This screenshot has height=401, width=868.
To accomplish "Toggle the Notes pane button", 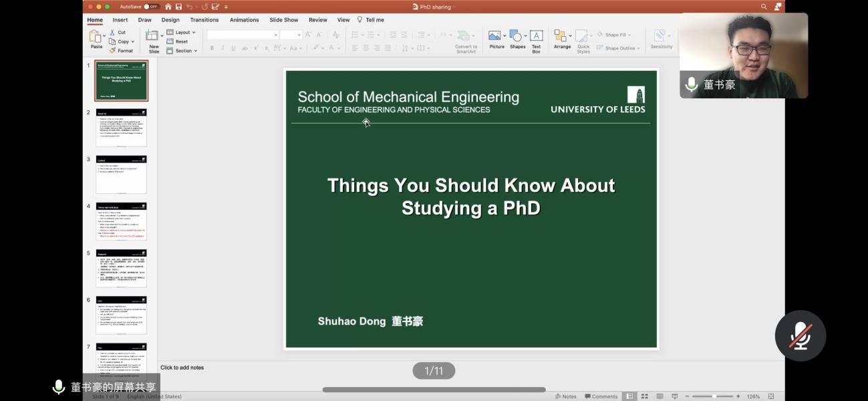I will pyautogui.click(x=566, y=396).
